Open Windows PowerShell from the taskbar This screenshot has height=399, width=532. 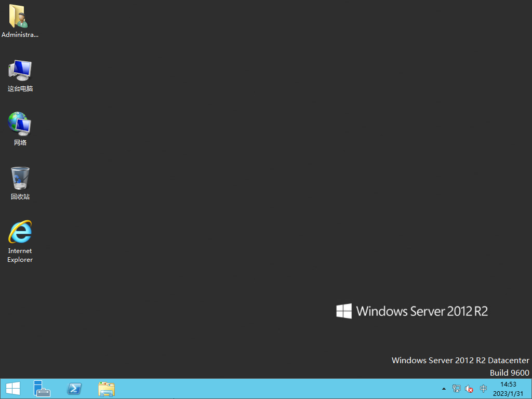tap(74, 389)
